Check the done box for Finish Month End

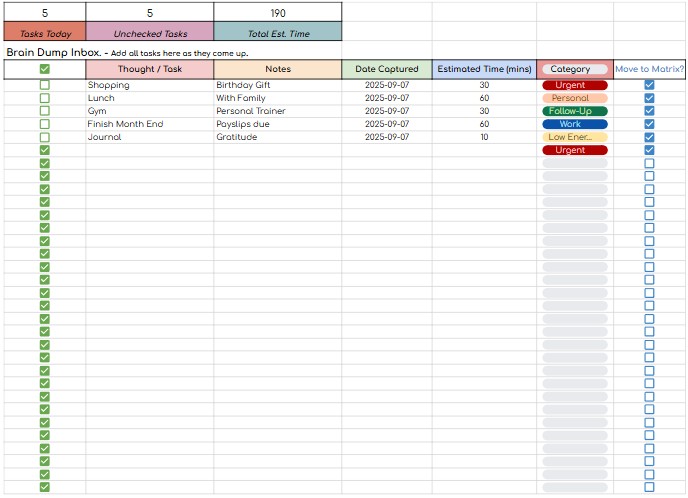point(44,125)
